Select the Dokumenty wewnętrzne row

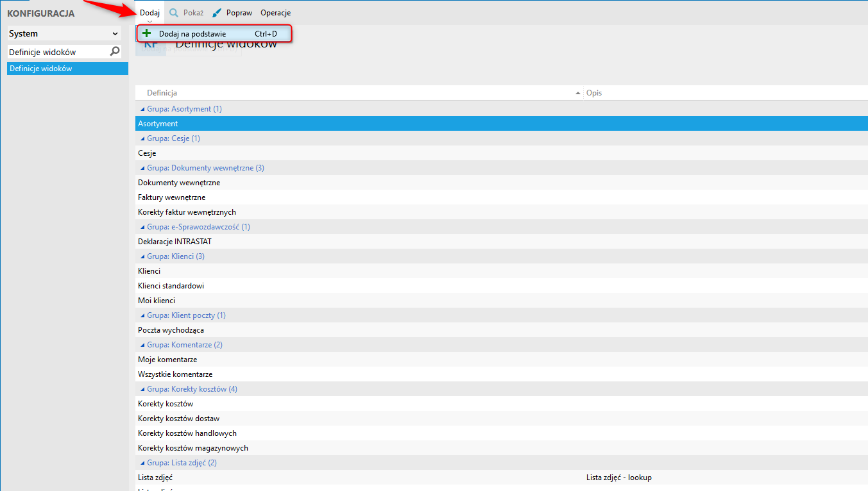502,183
